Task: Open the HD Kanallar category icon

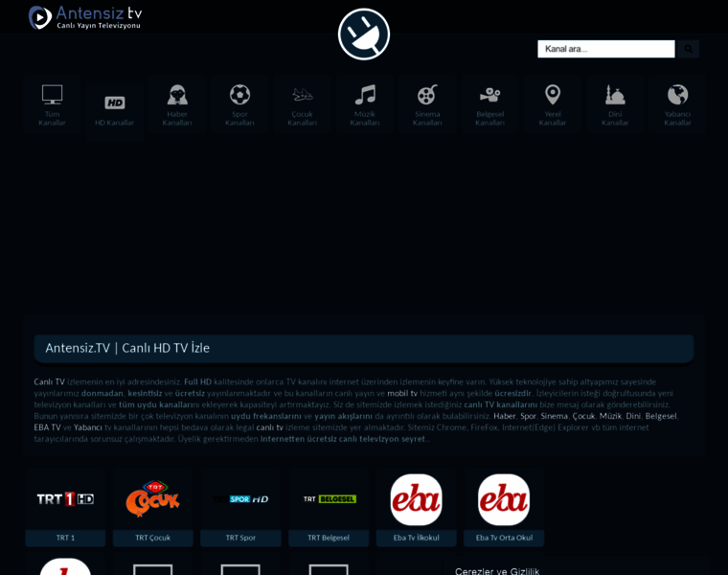Action: coord(115,103)
